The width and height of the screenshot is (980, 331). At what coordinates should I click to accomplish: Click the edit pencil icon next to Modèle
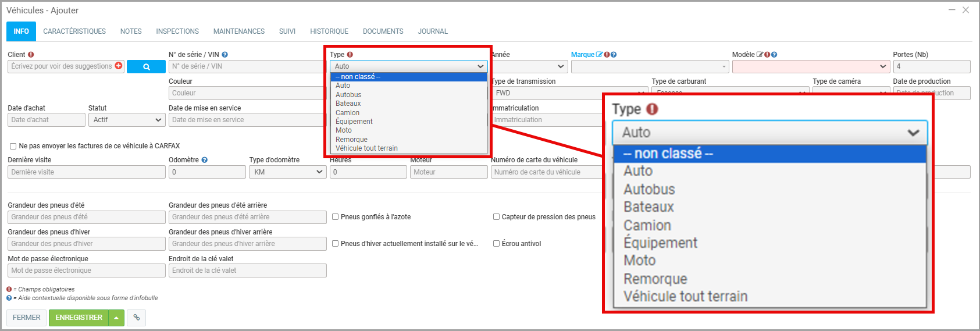click(x=760, y=55)
